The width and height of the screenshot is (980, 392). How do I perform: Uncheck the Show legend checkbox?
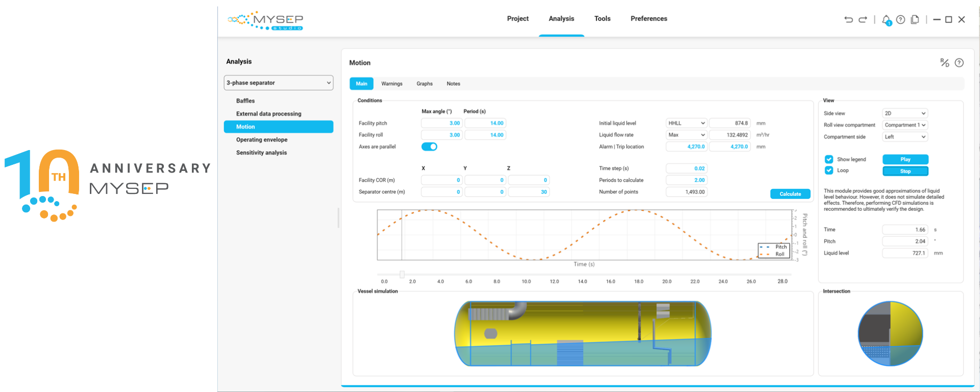point(829,159)
